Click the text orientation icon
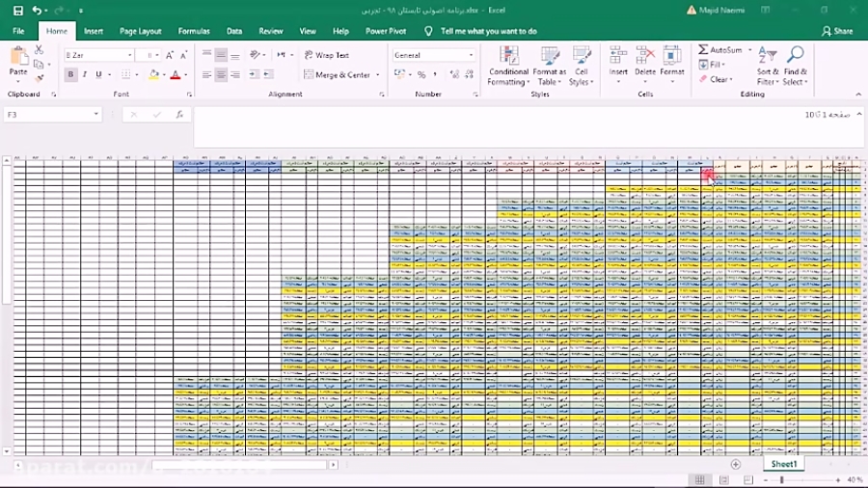Image resolution: width=868 pixels, height=488 pixels. pos(255,55)
